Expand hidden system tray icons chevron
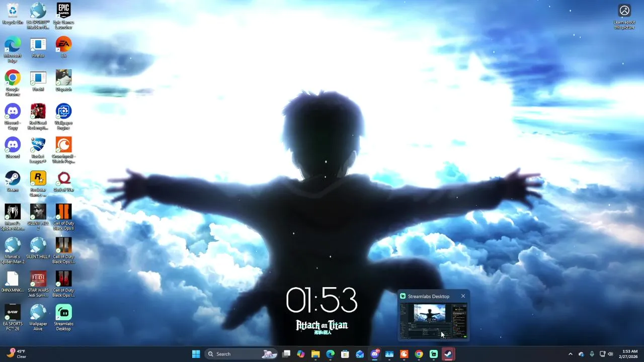Image resolution: width=644 pixels, height=362 pixels. pyautogui.click(x=570, y=354)
